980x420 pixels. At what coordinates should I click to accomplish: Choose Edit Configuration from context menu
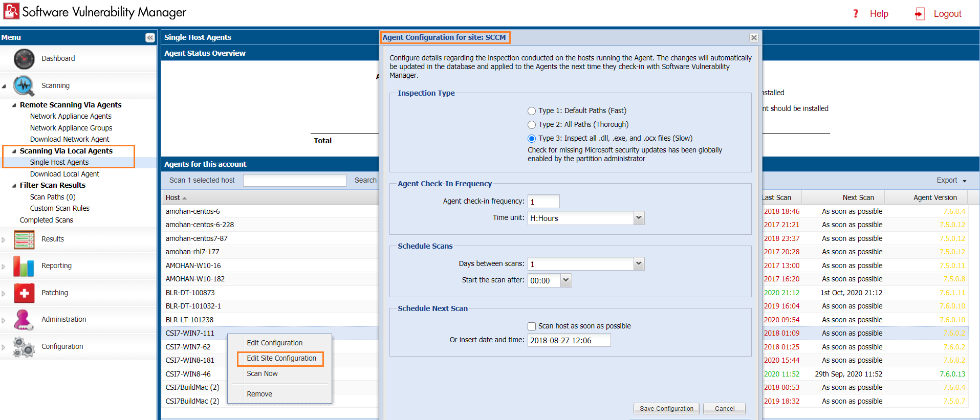(274, 343)
